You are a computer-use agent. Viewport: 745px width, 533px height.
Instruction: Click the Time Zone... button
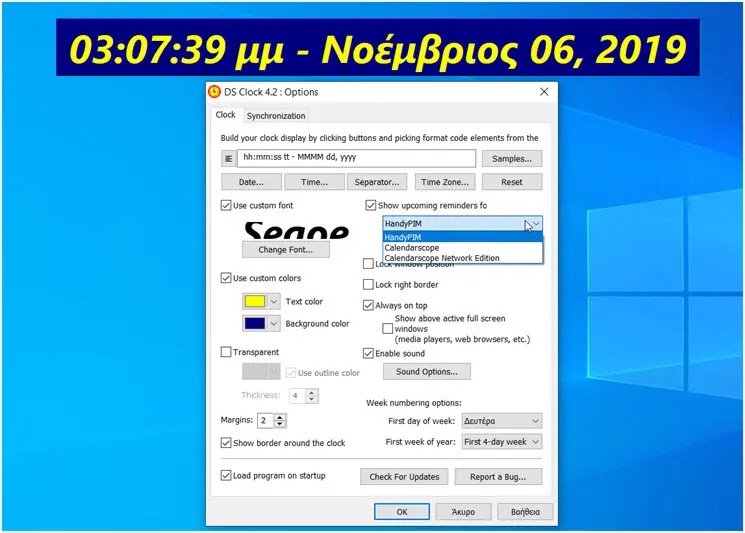(445, 182)
